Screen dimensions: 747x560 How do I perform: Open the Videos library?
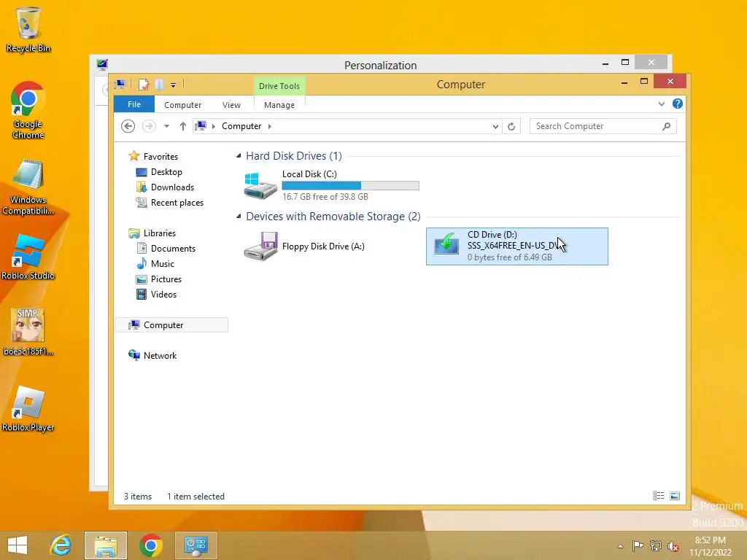(x=163, y=295)
